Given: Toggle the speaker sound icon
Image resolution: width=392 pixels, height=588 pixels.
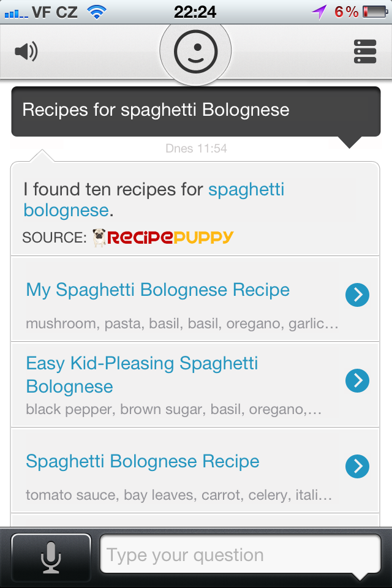Looking at the screenshot, I should (x=26, y=51).
